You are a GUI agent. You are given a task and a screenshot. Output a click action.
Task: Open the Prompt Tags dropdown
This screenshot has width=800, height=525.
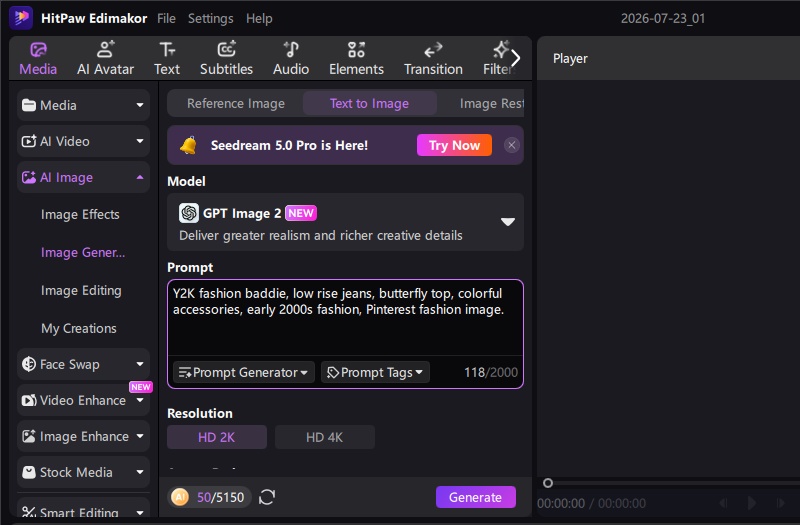pos(375,372)
